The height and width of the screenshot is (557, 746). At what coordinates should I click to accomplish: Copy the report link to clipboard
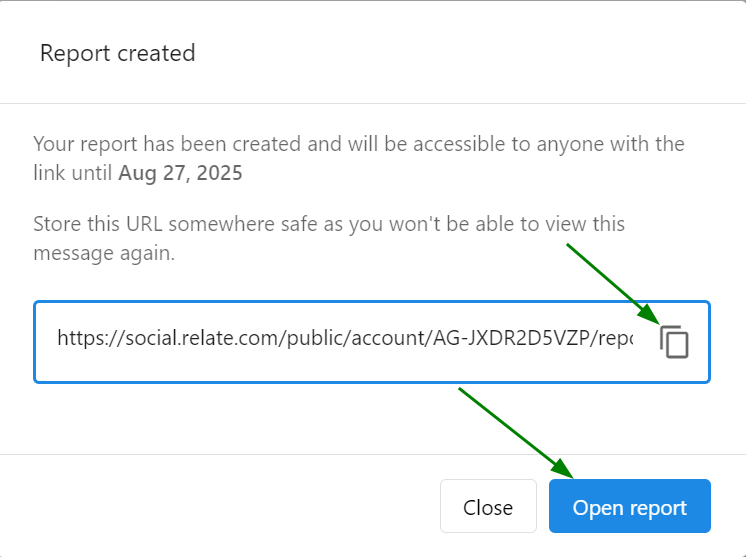(674, 342)
